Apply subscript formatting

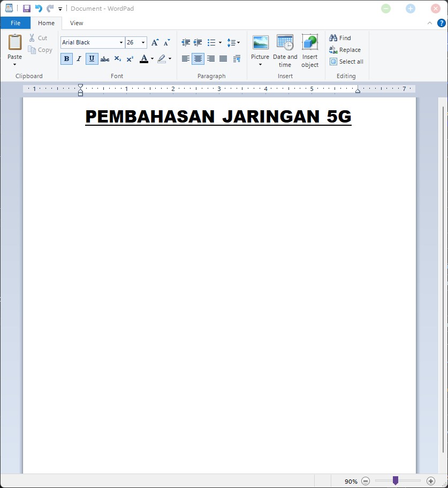tap(117, 59)
